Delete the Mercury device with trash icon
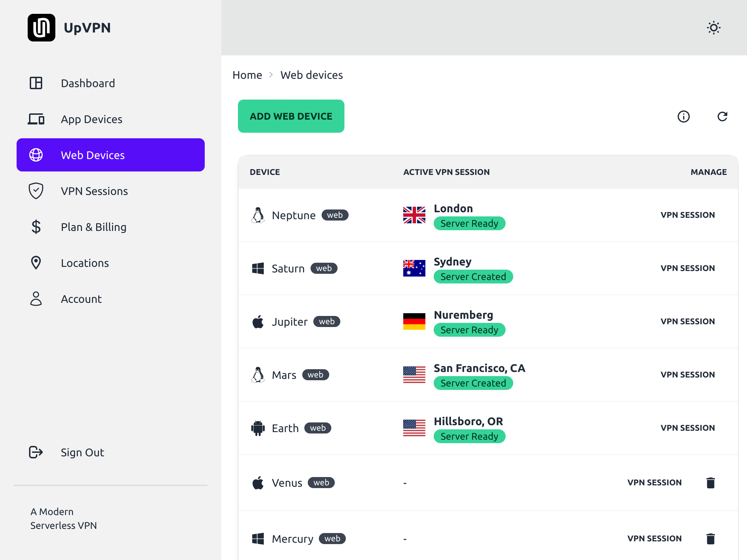The width and height of the screenshot is (747, 560). [711, 539]
